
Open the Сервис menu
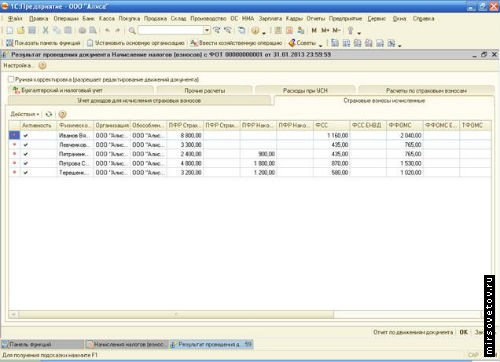[x=376, y=19]
